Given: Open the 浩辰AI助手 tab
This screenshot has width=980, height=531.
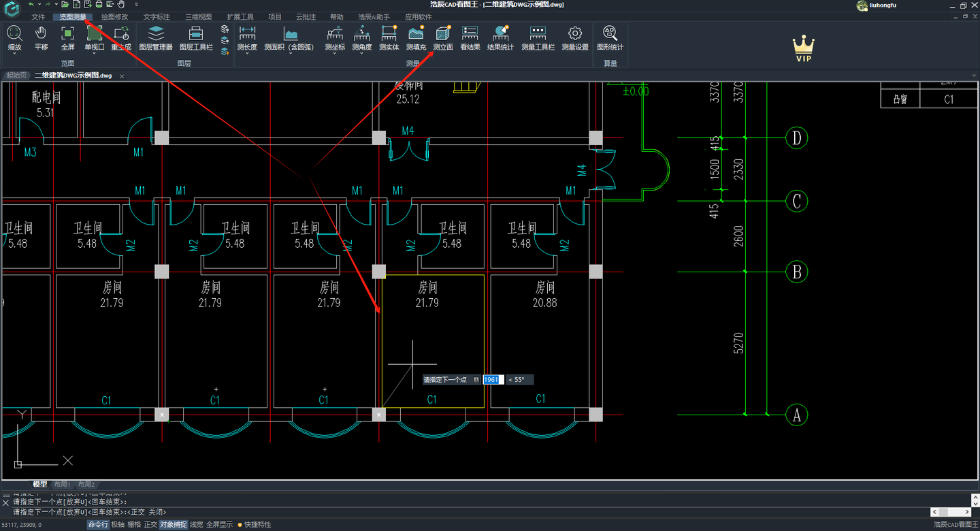Looking at the screenshot, I should [x=374, y=16].
